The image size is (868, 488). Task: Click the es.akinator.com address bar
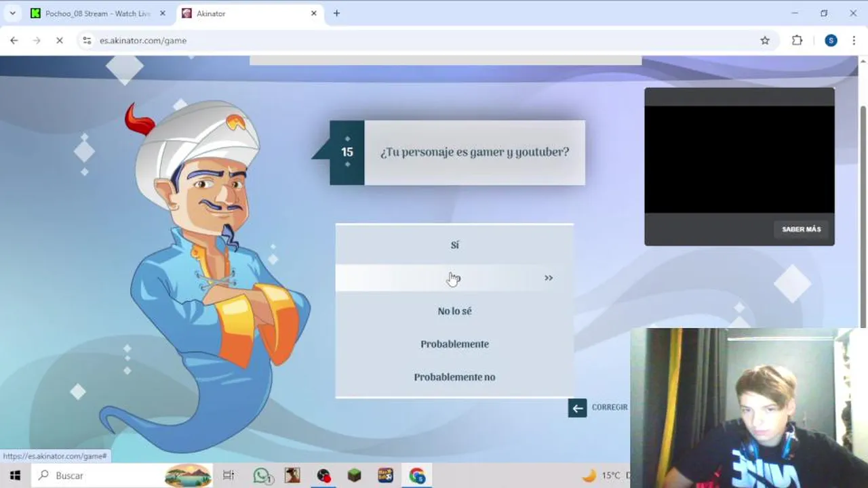point(420,41)
